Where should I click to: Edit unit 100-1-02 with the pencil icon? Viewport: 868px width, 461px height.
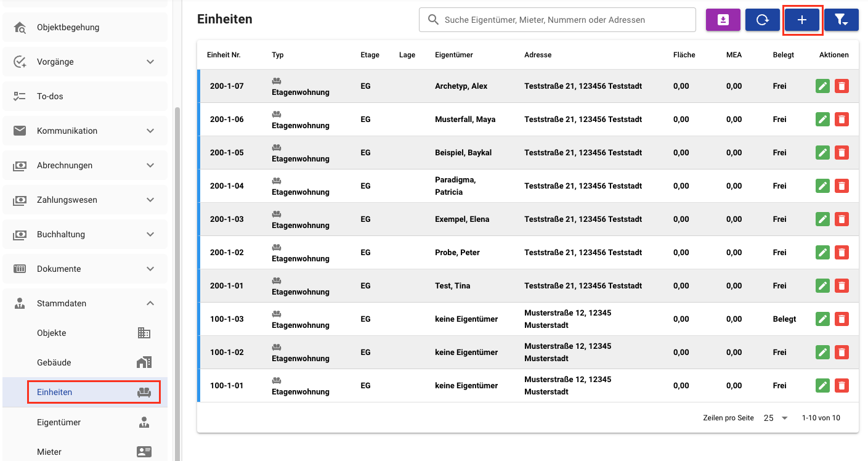(x=822, y=353)
